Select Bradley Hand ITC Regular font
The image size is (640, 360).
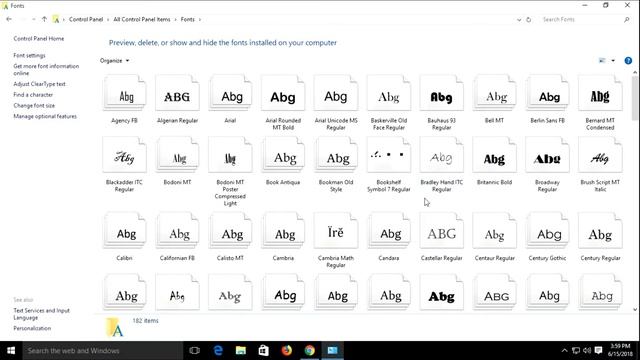point(442,155)
